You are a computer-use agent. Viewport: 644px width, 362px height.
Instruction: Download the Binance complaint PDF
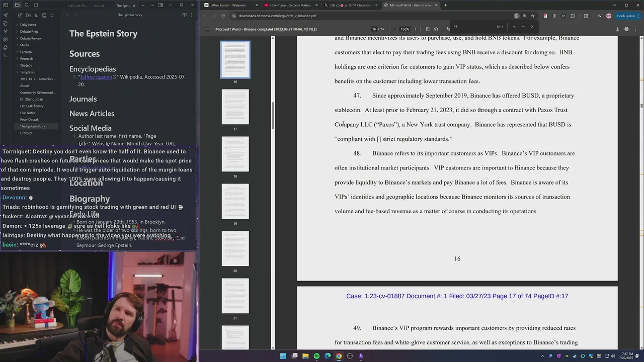[x=617, y=29]
